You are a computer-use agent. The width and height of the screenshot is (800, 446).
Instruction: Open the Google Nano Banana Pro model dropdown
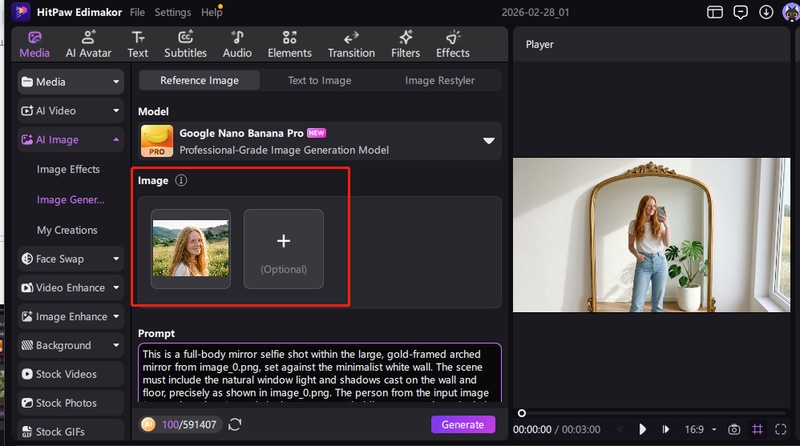point(489,141)
